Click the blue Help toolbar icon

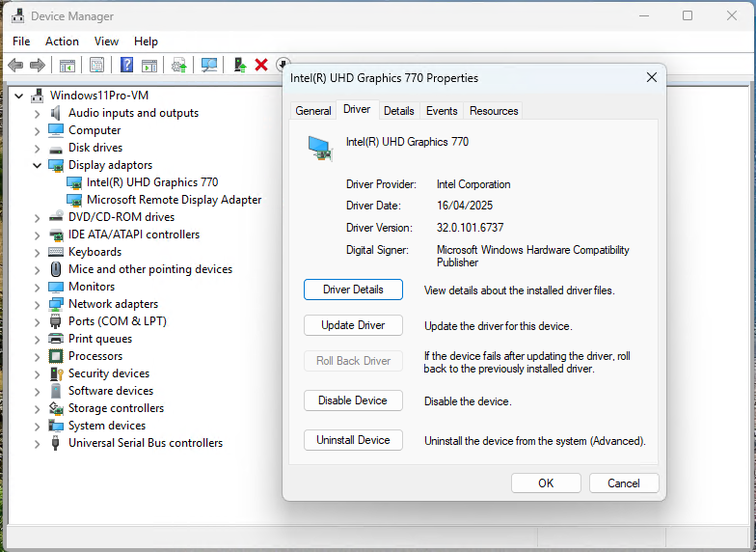[x=127, y=65]
